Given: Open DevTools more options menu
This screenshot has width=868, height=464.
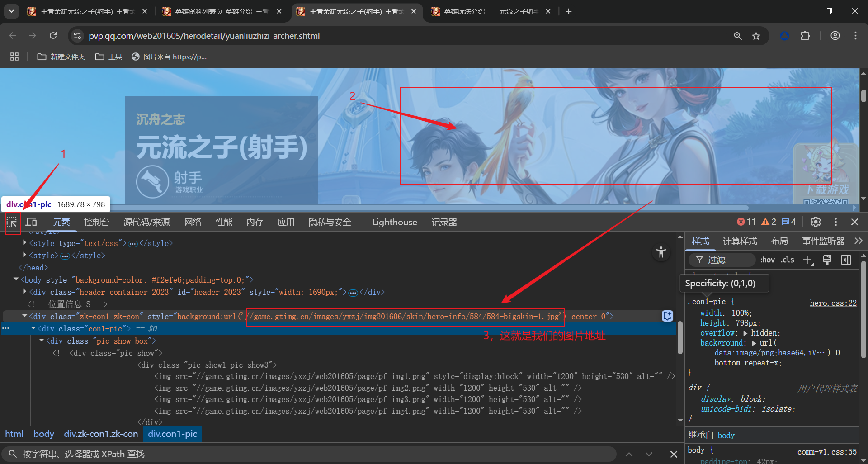Looking at the screenshot, I should 835,222.
